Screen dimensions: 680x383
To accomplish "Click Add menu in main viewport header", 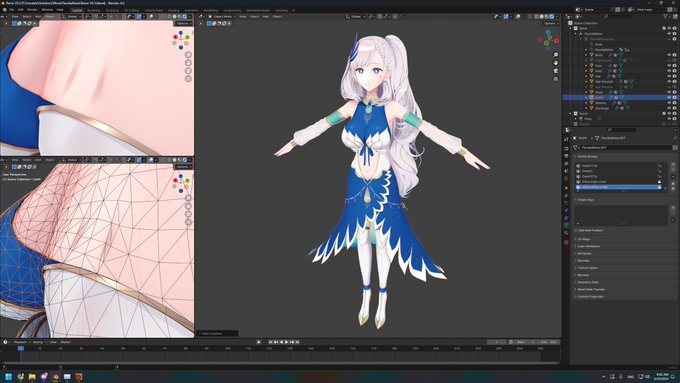I will 266,16.
